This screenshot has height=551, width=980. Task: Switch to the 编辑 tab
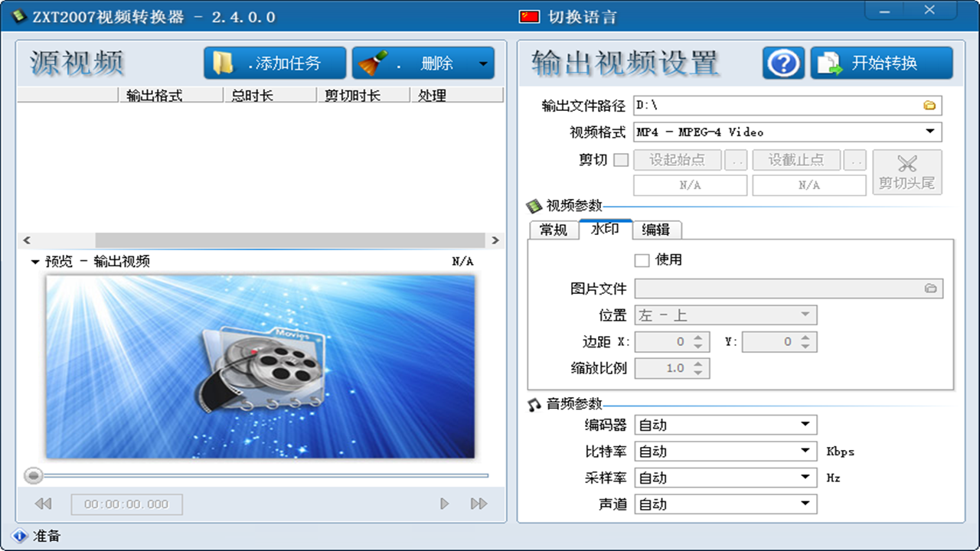657,230
